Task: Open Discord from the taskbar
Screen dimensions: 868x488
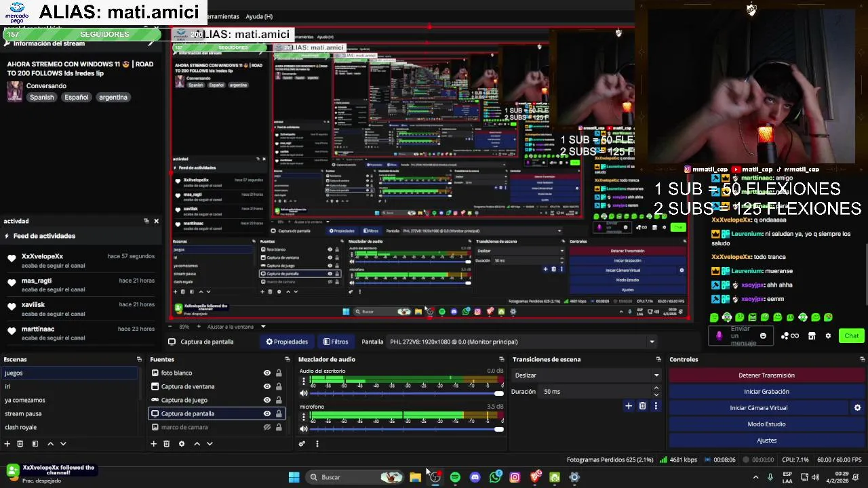Action: [x=475, y=477]
